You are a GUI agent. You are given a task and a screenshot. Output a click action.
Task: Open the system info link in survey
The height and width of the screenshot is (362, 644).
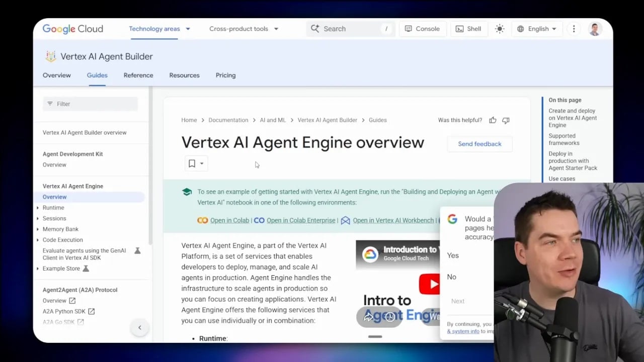pos(463,331)
